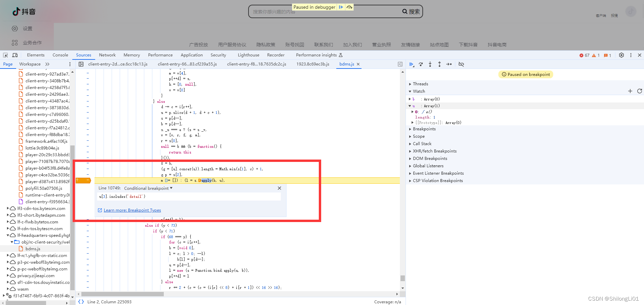Toggle the device toolbar

coord(15,55)
